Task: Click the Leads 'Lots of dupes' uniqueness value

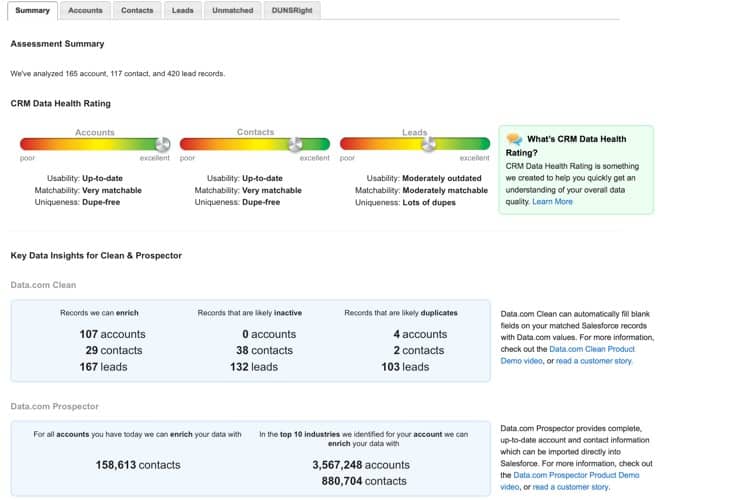Action: pyautogui.click(x=429, y=203)
